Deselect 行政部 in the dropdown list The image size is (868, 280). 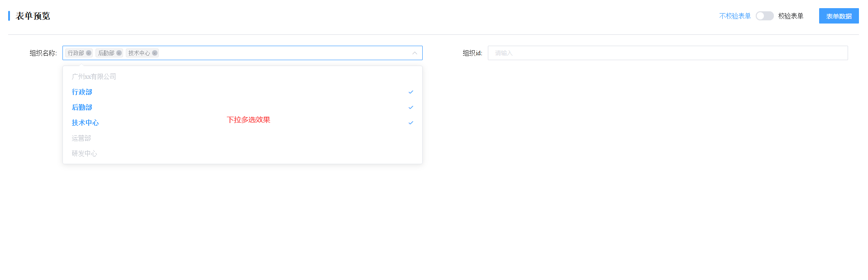tap(243, 92)
